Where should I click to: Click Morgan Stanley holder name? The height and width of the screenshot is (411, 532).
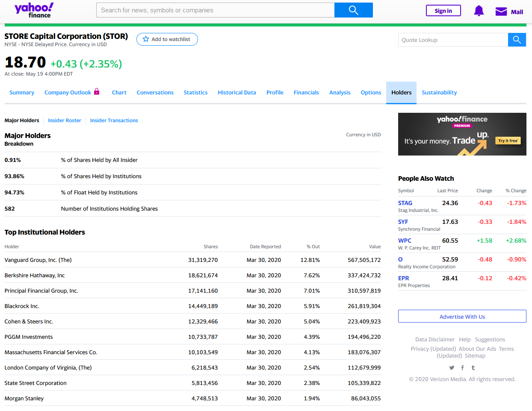[x=24, y=399]
